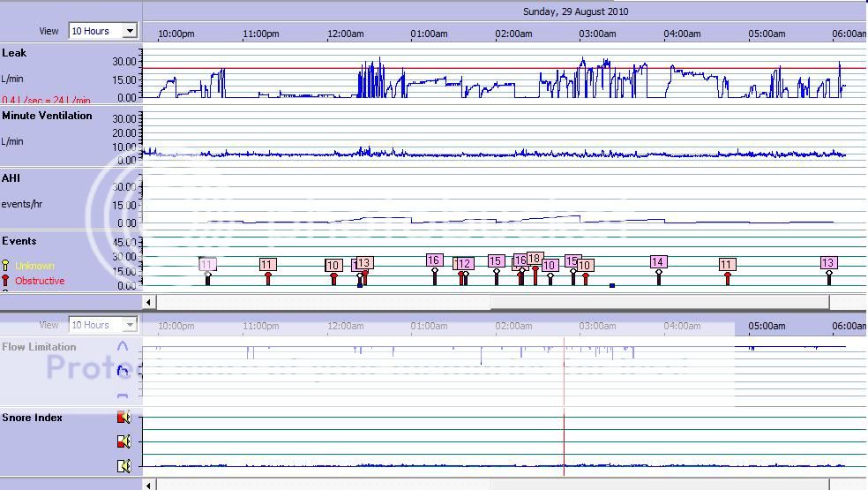Image resolution: width=868 pixels, height=490 pixels.
Task: Select the event marker labeled 13 near 6:00am
Action: click(x=827, y=263)
